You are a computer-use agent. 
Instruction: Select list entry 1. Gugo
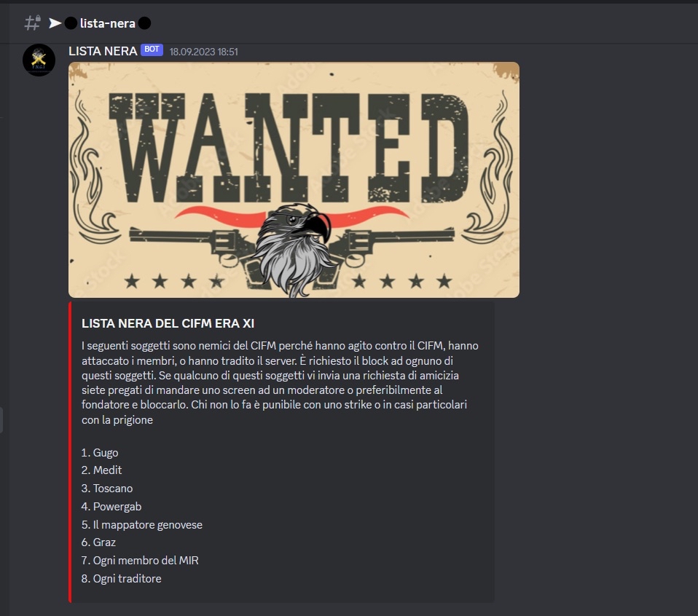pyautogui.click(x=100, y=453)
